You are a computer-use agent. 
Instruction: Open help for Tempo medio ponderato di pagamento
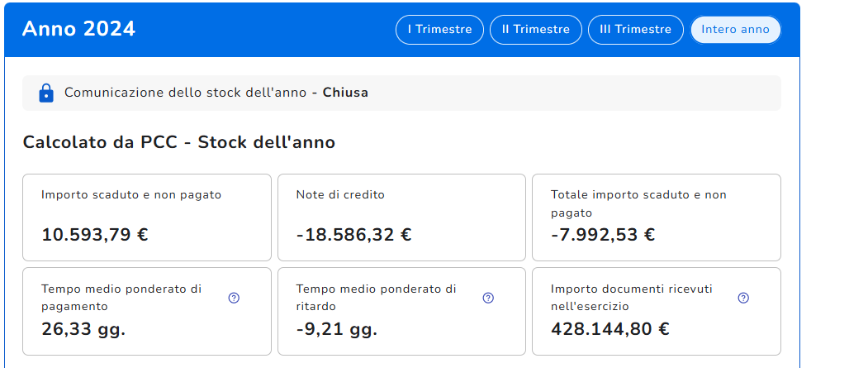pyautogui.click(x=235, y=299)
